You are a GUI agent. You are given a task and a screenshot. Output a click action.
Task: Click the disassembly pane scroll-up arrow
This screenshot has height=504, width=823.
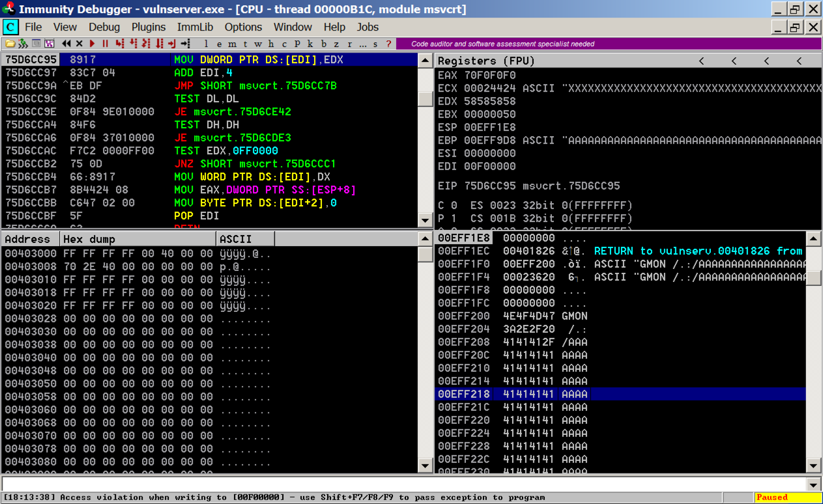[426, 61]
